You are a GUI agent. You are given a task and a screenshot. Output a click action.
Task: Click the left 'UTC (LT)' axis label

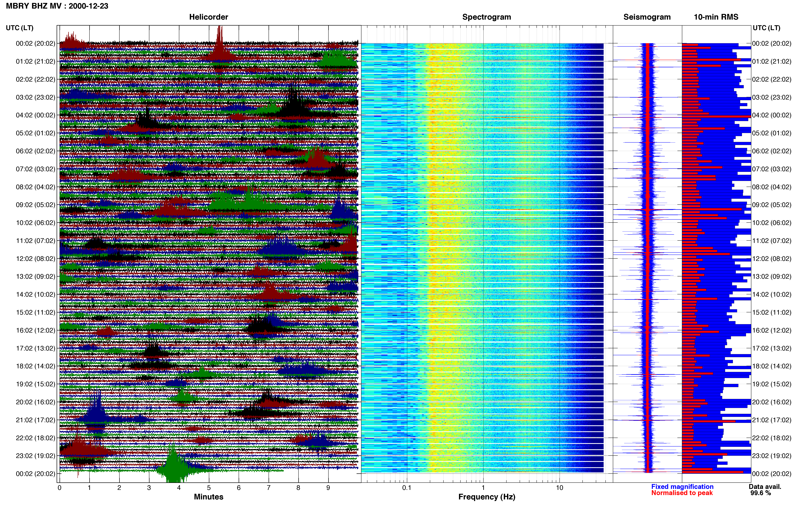click(19, 28)
